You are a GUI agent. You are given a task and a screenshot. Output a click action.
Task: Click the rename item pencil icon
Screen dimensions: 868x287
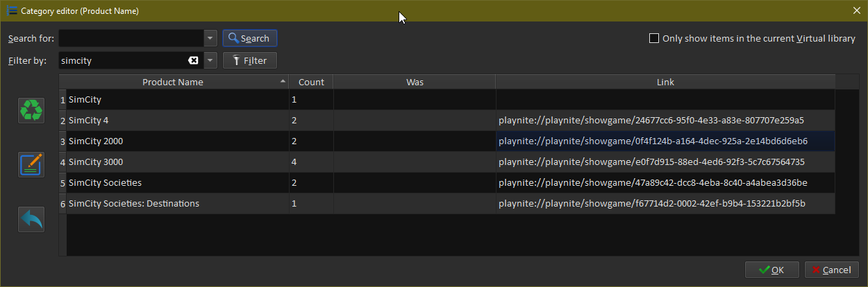click(x=31, y=164)
